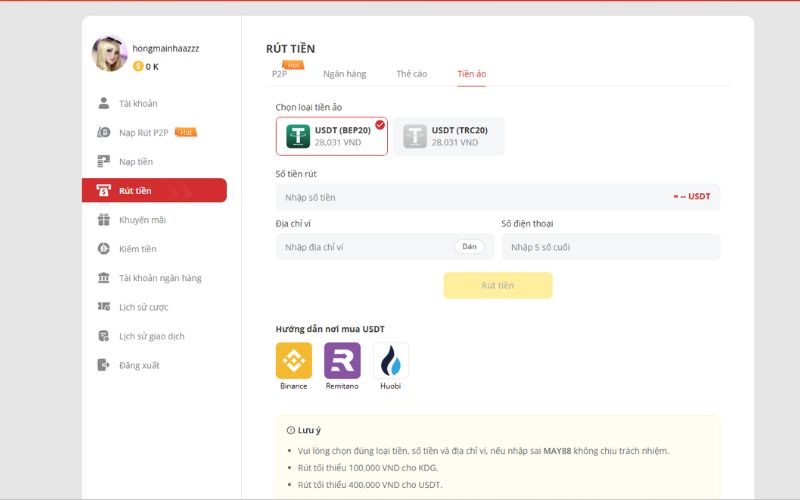Click the Nhập 5 số cuối phone field
The height and width of the screenshot is (500, 800).
(x=611, y=246)
